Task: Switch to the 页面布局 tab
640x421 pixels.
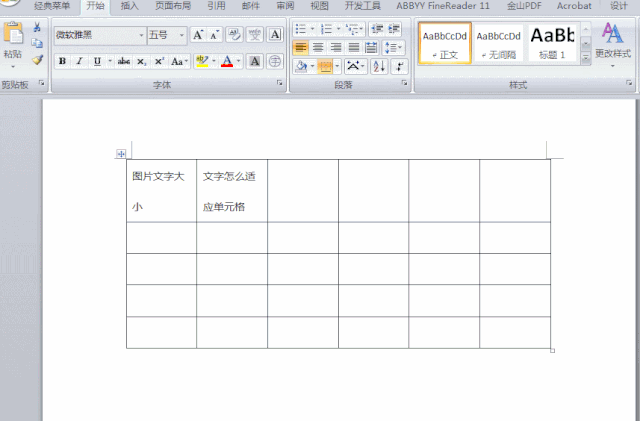Action: click(x=173, y=6)
